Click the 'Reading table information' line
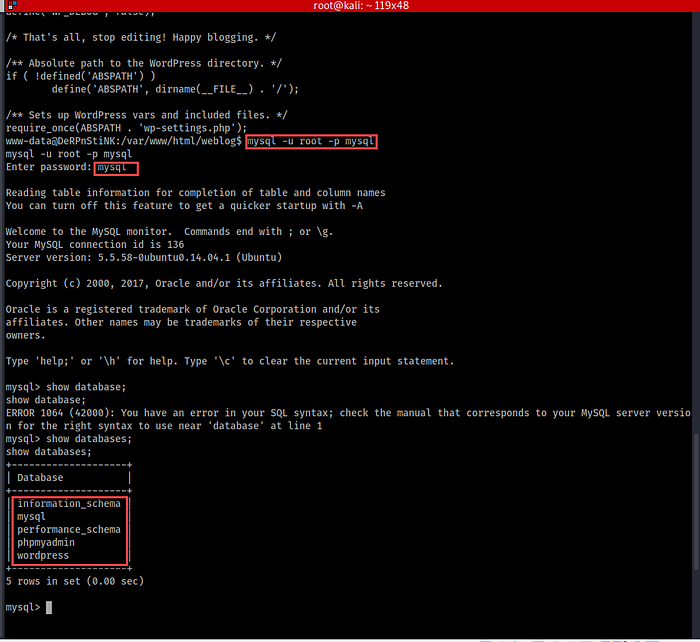This screenshot has width=700, height=642. point(195,193)
